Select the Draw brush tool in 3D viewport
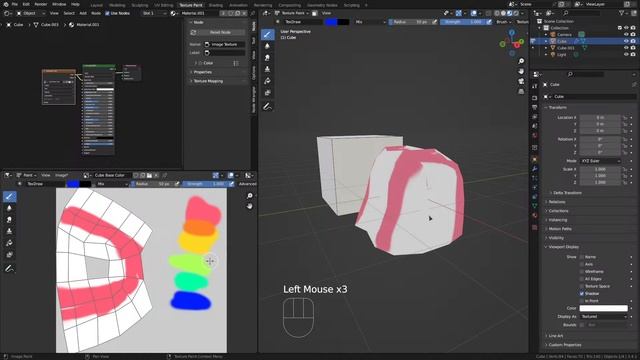This screenshot has height=360, width=640. (x=267, y=34)
